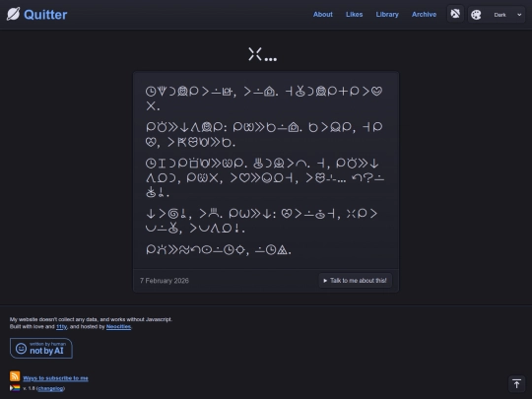532x399 pixels.
Task: Click the theme palette icon
Action: (x=476, y=15)
